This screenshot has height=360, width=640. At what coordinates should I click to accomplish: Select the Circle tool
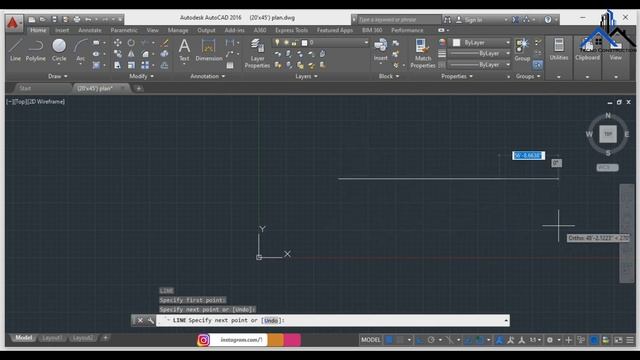[59, 50]
